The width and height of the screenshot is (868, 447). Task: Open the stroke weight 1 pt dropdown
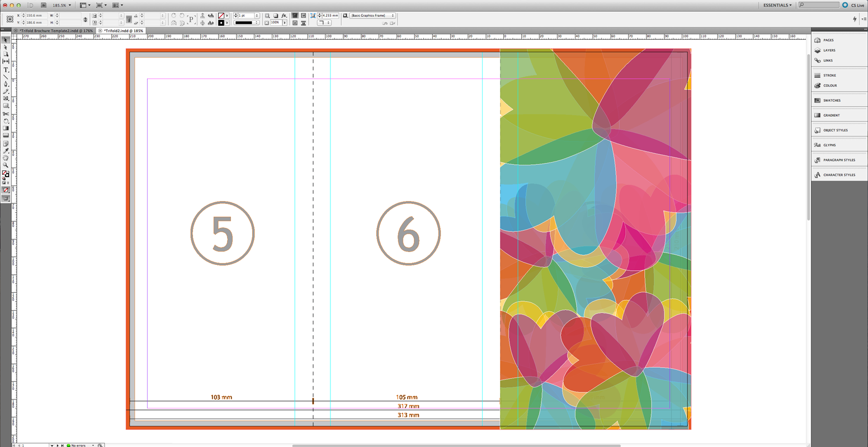pyautogui.click(x=257, y=16)
